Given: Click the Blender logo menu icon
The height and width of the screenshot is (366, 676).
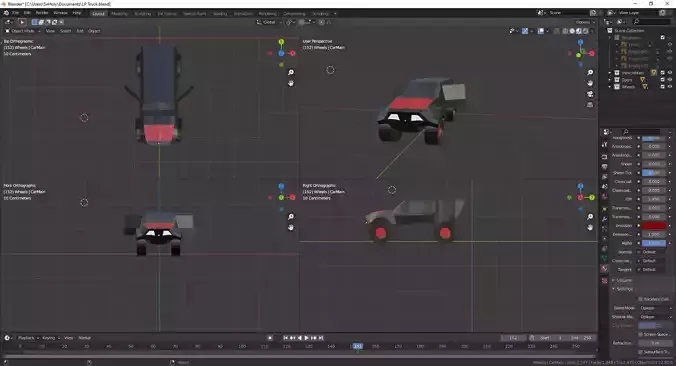Looking at the screenshot, I should (x=6, y=13).
